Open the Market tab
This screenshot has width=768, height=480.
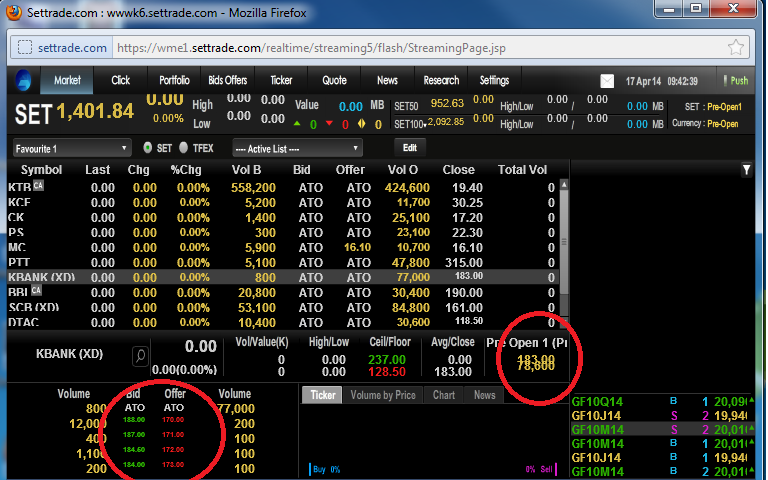tap(67, 80)
